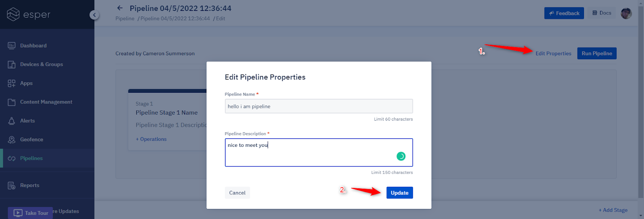Go back using the arrow icon

[120, 8]
